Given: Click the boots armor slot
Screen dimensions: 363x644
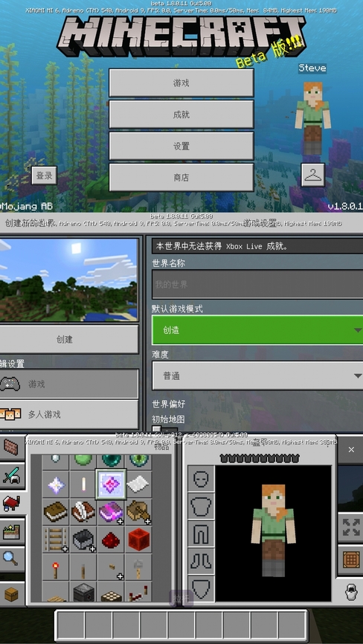Looking at the screenshot, I should (201, 561).
